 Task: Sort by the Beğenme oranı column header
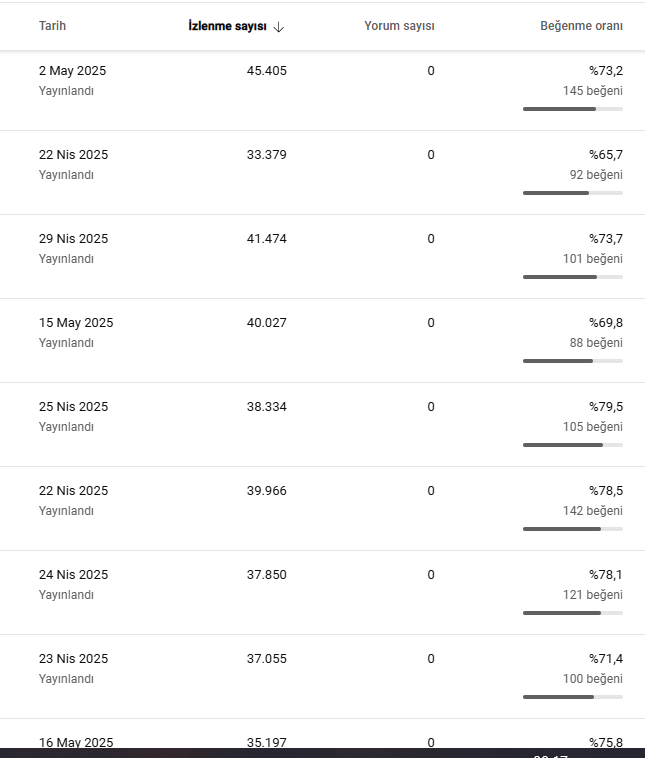click(581, 26)
